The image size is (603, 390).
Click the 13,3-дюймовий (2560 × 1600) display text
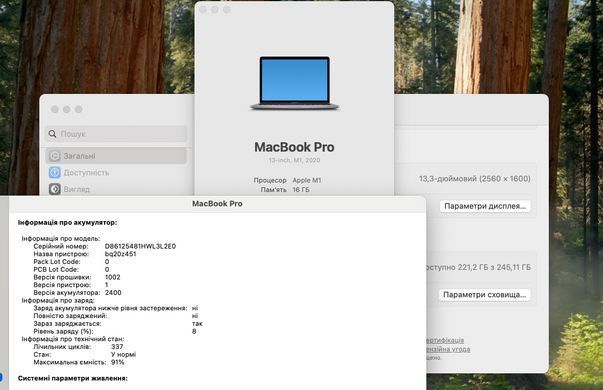(x=475, y=178)
